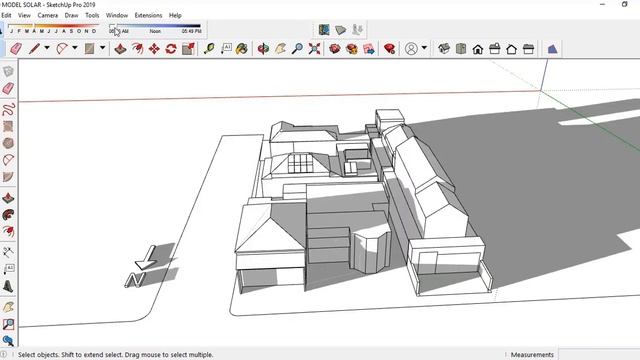Open the View menu
This screenshot has height=360, width=640.
24,15
